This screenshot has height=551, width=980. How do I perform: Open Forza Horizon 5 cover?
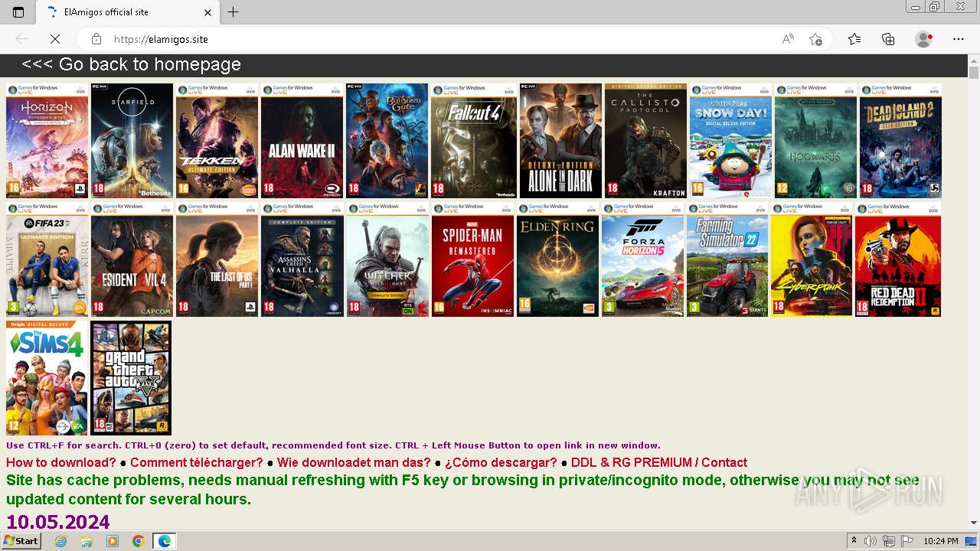click(x=642, y=259)
